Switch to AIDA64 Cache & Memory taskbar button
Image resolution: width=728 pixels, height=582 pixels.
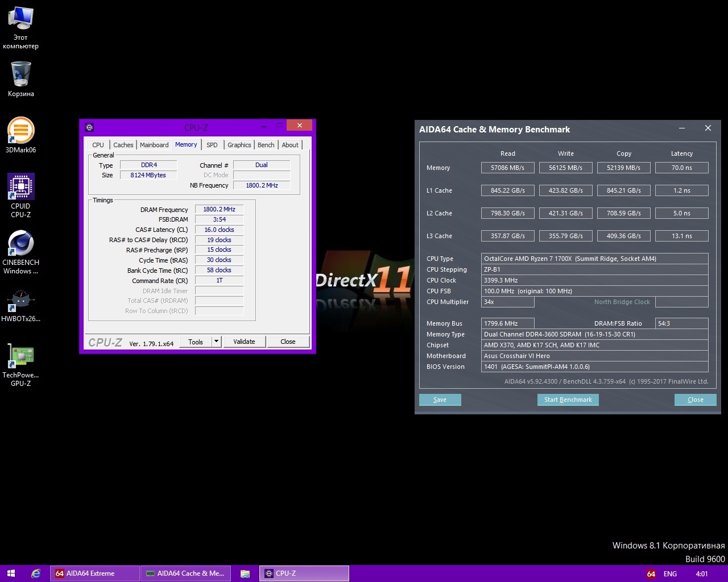186,573
